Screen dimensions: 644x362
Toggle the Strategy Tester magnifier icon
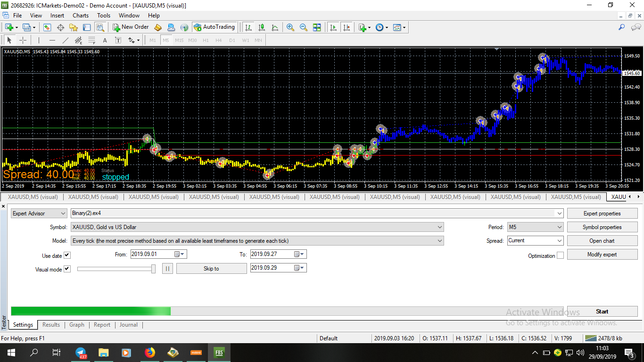tap(100, 27)
